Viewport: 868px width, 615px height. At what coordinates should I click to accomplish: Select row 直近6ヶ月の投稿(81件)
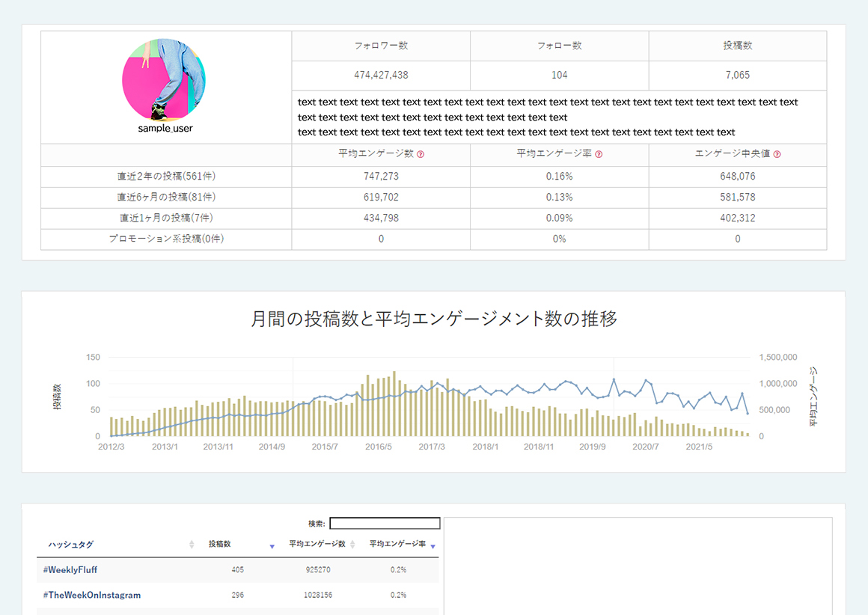pos(166,198)
